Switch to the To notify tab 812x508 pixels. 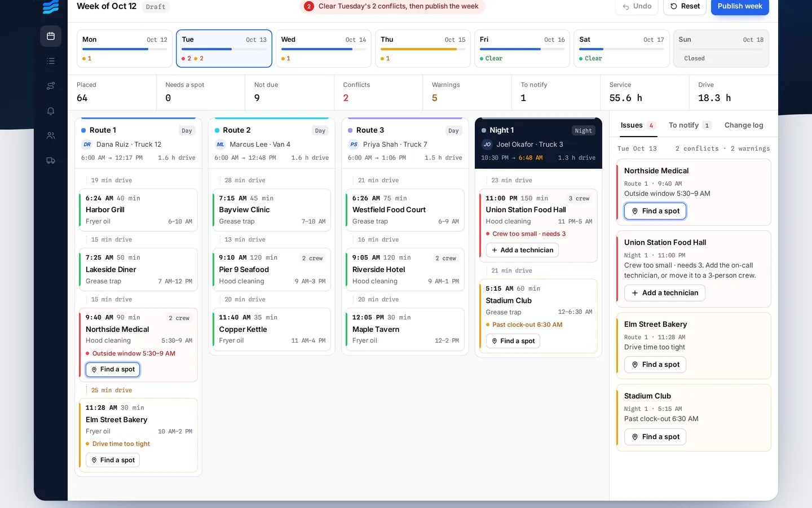tap(690, 125)
